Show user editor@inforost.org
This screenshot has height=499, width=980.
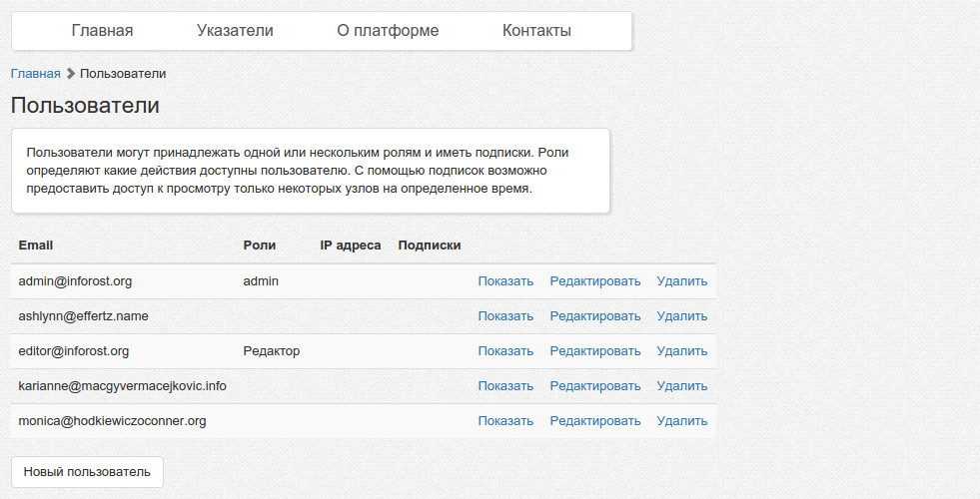505,351
